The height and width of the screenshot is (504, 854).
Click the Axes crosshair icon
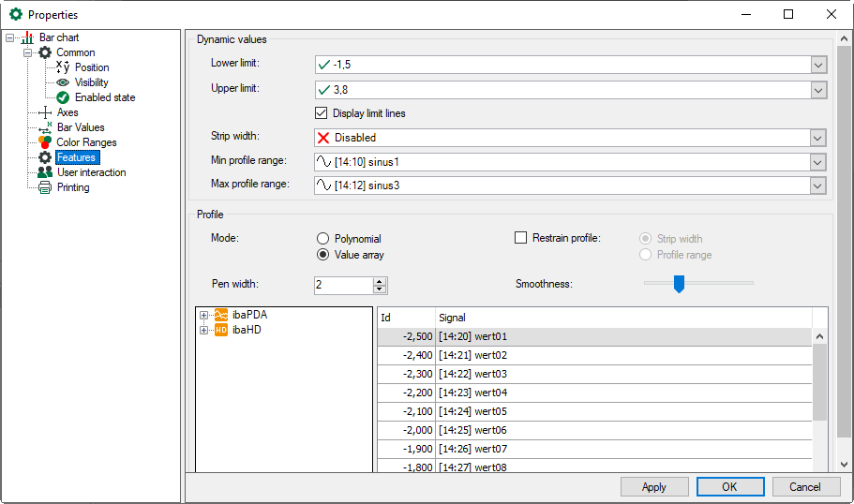45,112
